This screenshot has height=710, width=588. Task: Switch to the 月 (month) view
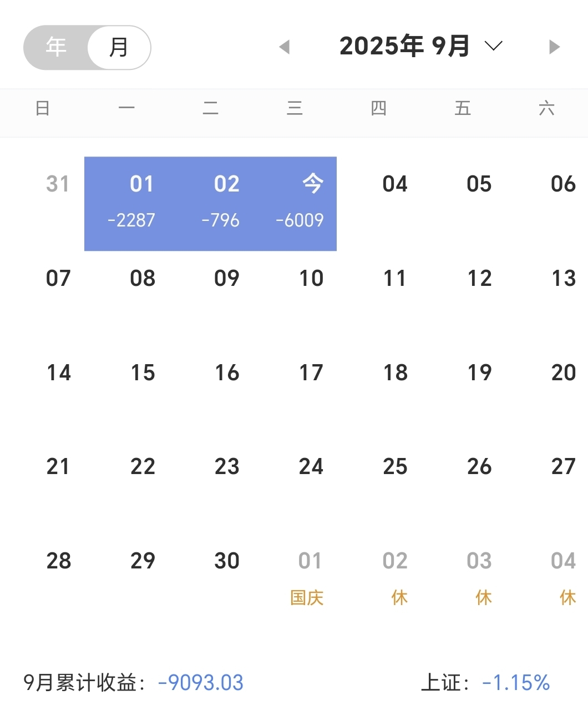(119, 47)
